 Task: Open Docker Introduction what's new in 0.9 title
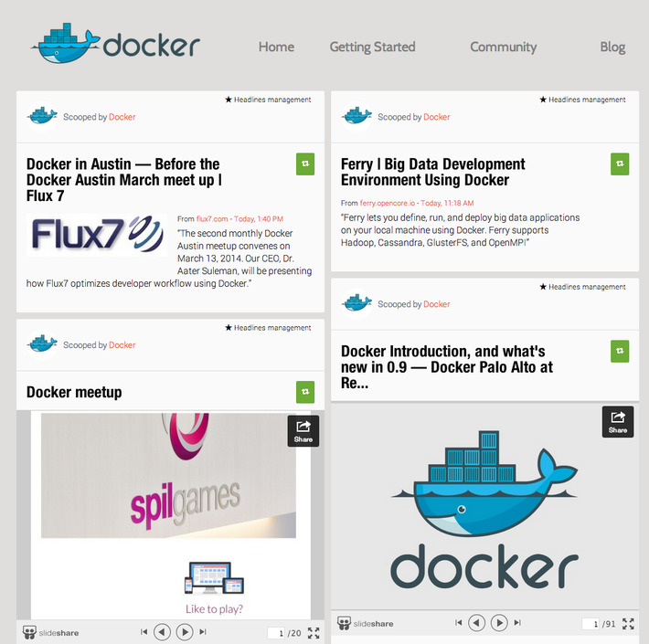pos(447,367)
